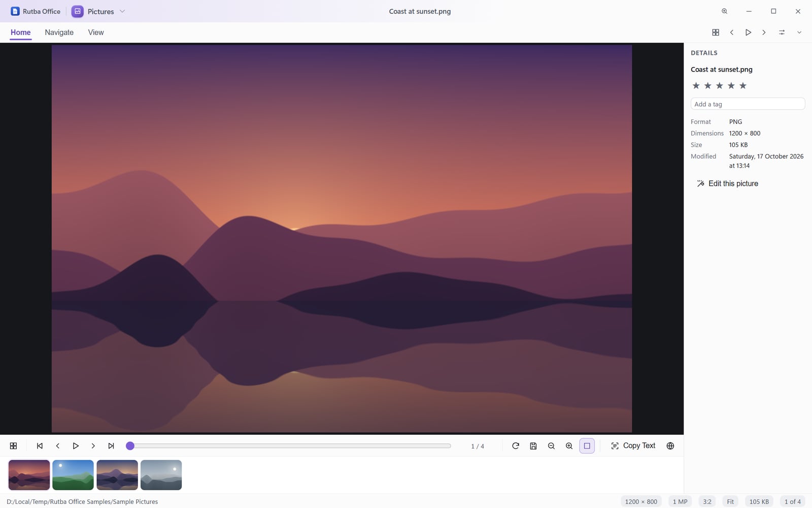Screen dimensions: 812x508
Task: Click the PNG format value
Action: point(735,122)
